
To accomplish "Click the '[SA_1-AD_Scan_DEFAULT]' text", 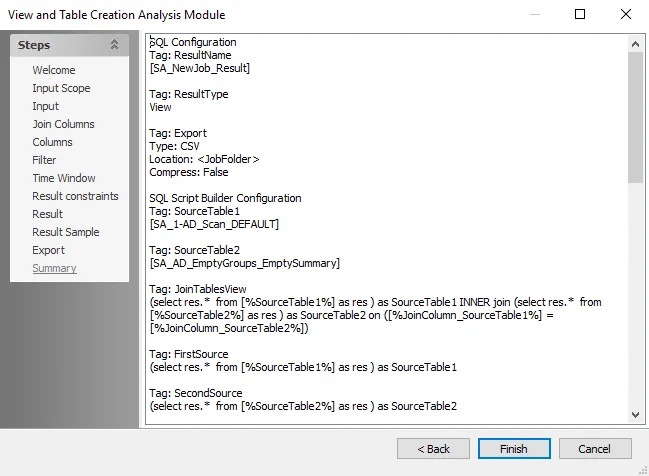I will tap(214, 224).
